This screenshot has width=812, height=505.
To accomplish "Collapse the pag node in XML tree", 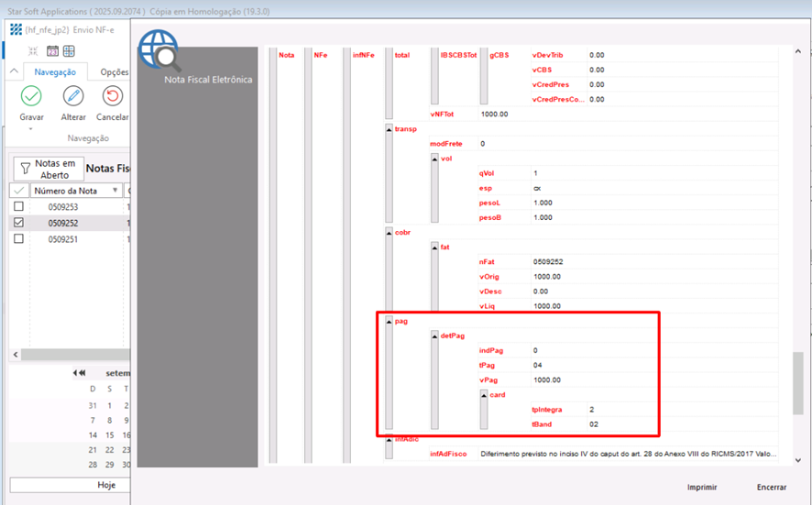I will click(389, 322).
